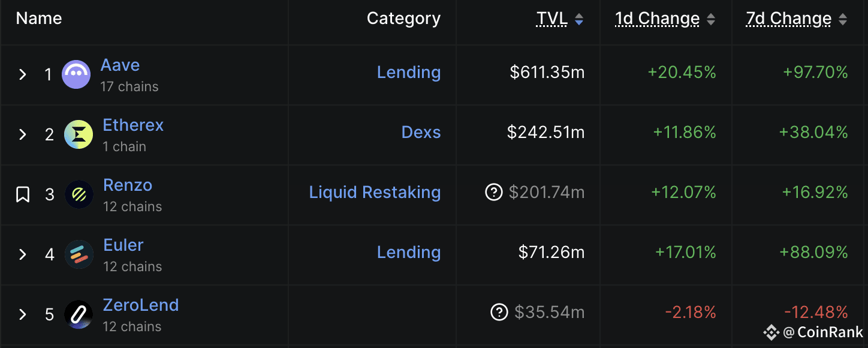Expand the Euler row chevron
This screenshot has height=348, width=868.
tap(23, 254)
